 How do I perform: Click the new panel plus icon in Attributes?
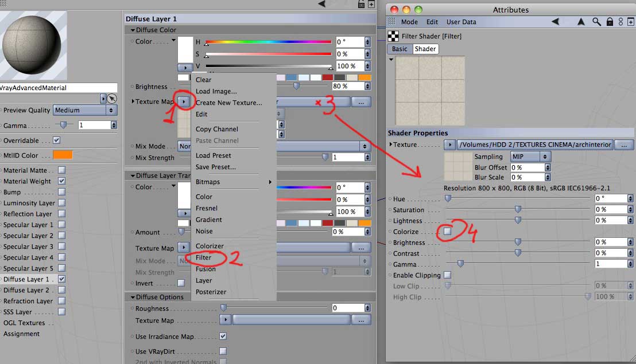coord(631,21)
